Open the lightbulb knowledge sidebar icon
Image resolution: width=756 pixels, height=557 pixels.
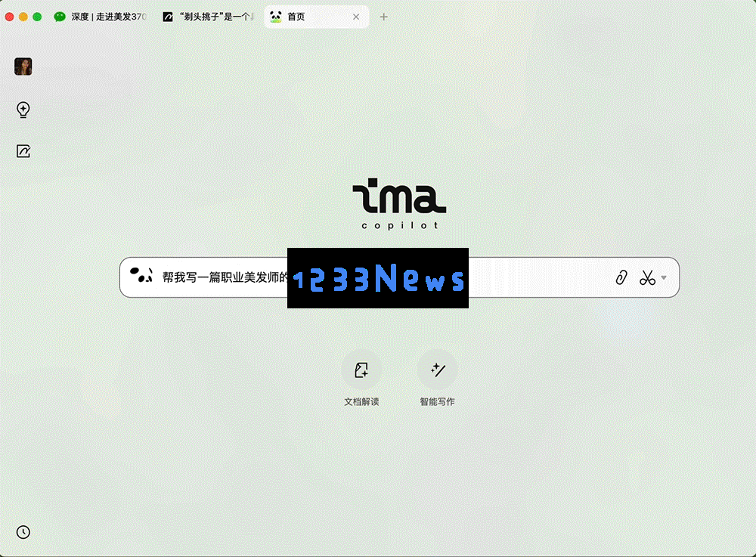[23, 110]
